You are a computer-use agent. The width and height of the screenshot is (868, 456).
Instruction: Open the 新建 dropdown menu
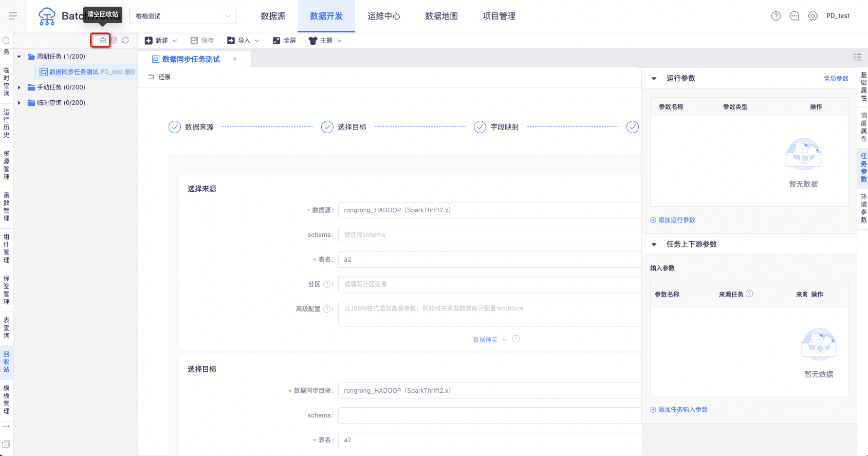point(161,41)
